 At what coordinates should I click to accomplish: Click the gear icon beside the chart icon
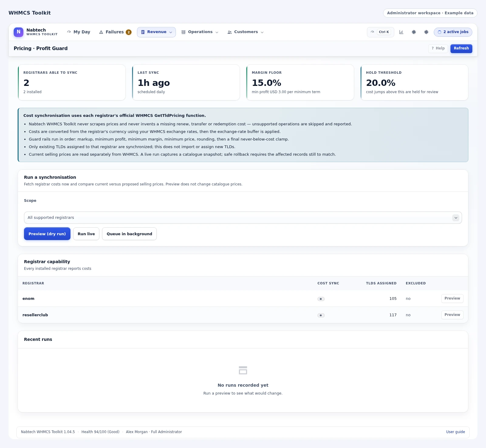click(414, 32)
